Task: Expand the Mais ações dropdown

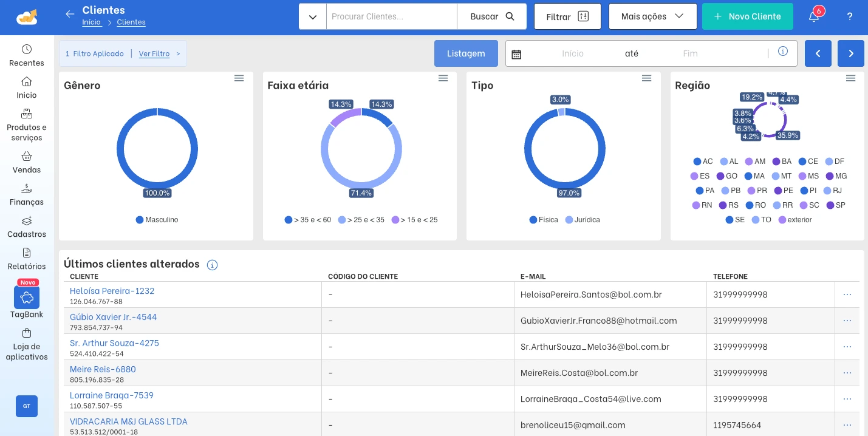Action: point(653,16)
